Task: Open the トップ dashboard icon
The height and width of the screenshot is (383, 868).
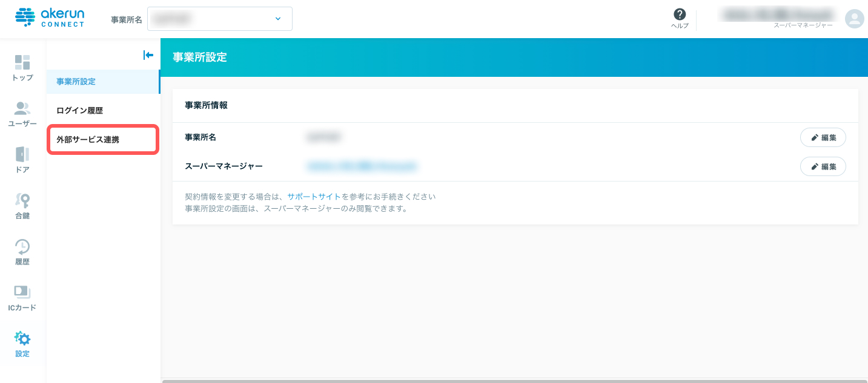Action: pyautogui.click(x=22, y=62)
